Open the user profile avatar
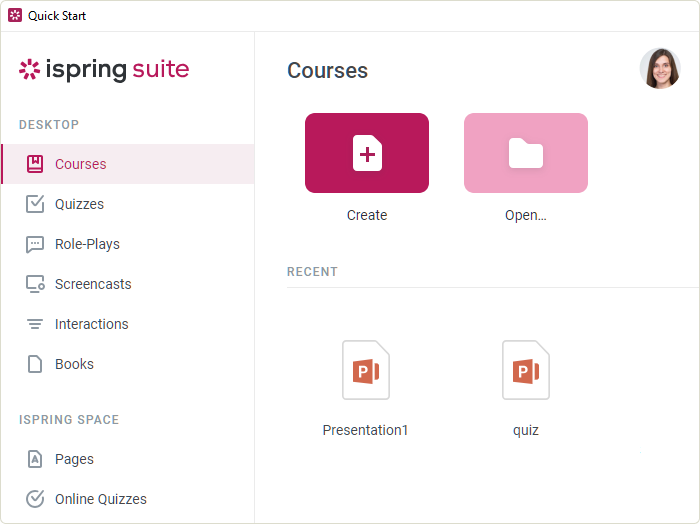Viewport: 700px width, 524px height. pos(660,68)
